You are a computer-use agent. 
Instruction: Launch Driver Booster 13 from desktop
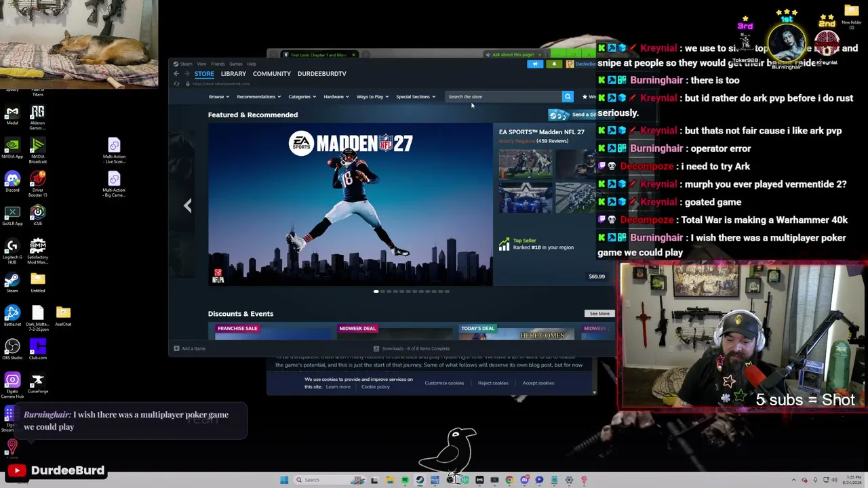click(38, 183)
